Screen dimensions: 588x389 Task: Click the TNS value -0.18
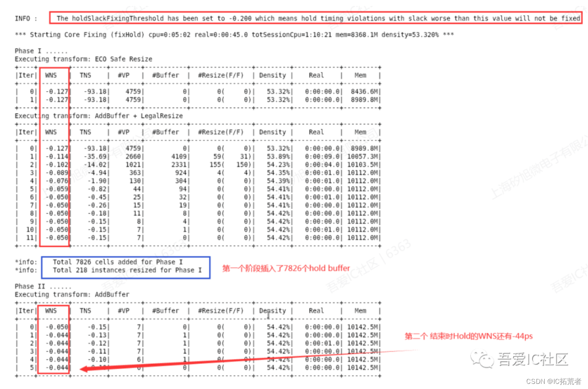point(97,214)
